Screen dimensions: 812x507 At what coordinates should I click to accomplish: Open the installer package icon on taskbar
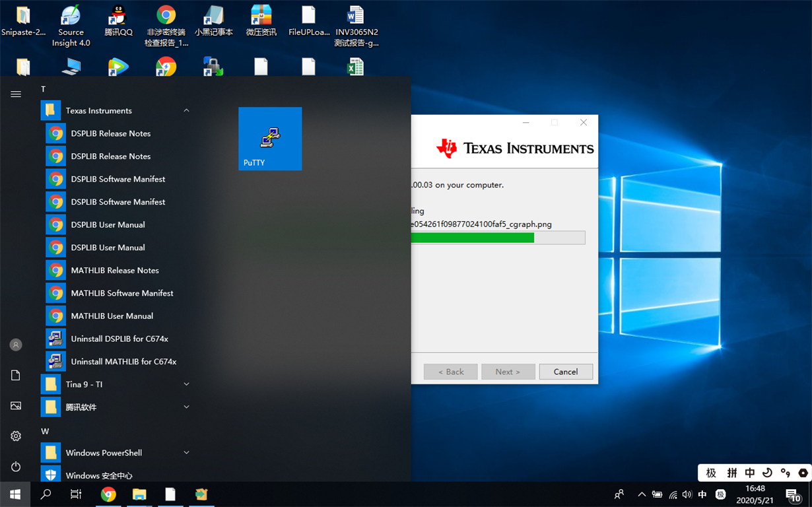[201, 494]
